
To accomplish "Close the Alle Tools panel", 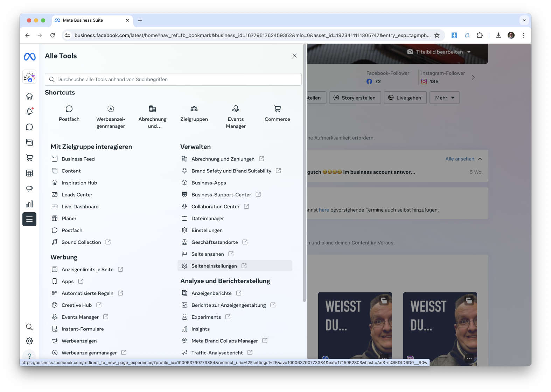I will 295,56.
